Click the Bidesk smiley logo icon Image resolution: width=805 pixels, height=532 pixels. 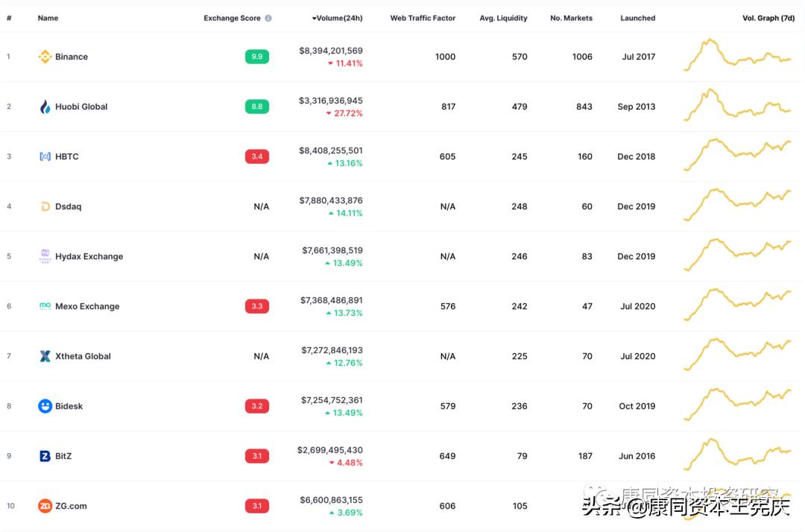(45, 406)
